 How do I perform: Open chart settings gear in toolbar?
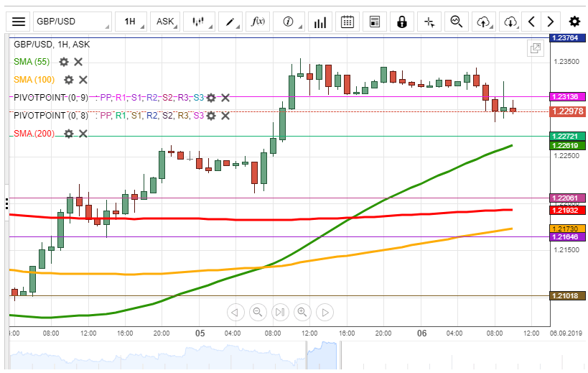point(574,22)
